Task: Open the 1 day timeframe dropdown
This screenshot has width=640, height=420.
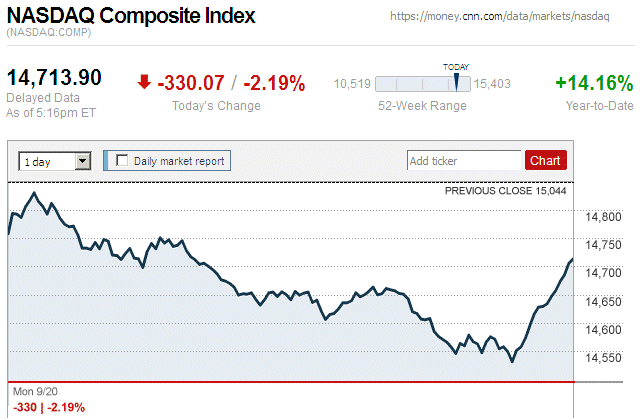Action: pyautogui.click(x=54, y=160)
